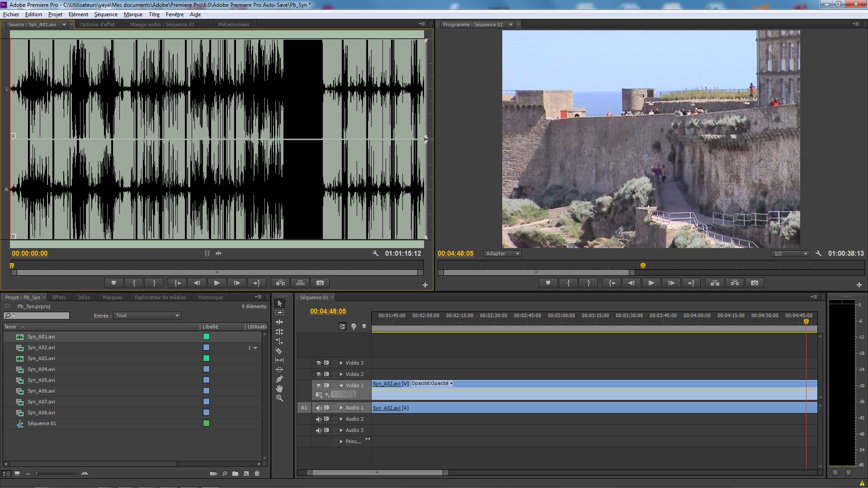Mute the Audio 2 track speaker
Viewport: 868px width, 488px height.
(318, 419)
